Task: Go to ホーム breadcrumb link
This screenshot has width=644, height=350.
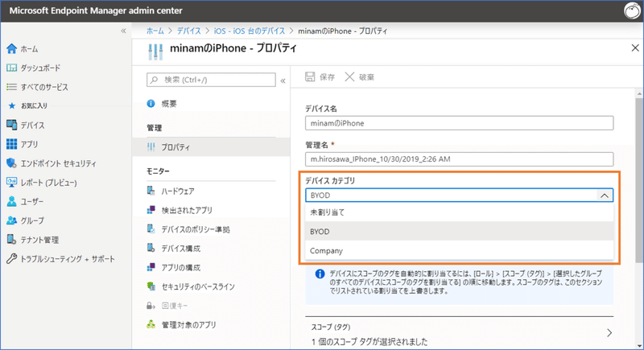Action: [155, 31]
